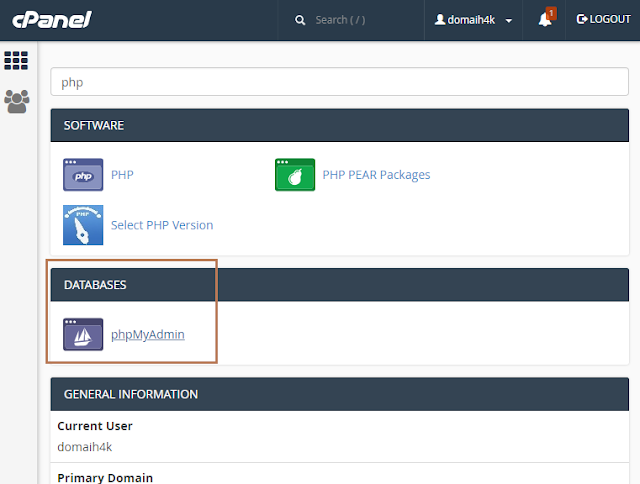Open the notifications bell icon
This screenshot has height=484, width=640.
tap(546, 19)
